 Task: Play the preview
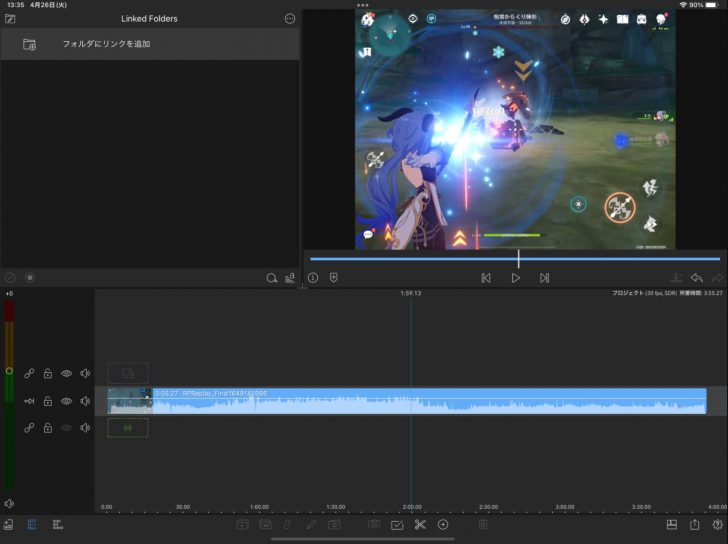[515, 278]
